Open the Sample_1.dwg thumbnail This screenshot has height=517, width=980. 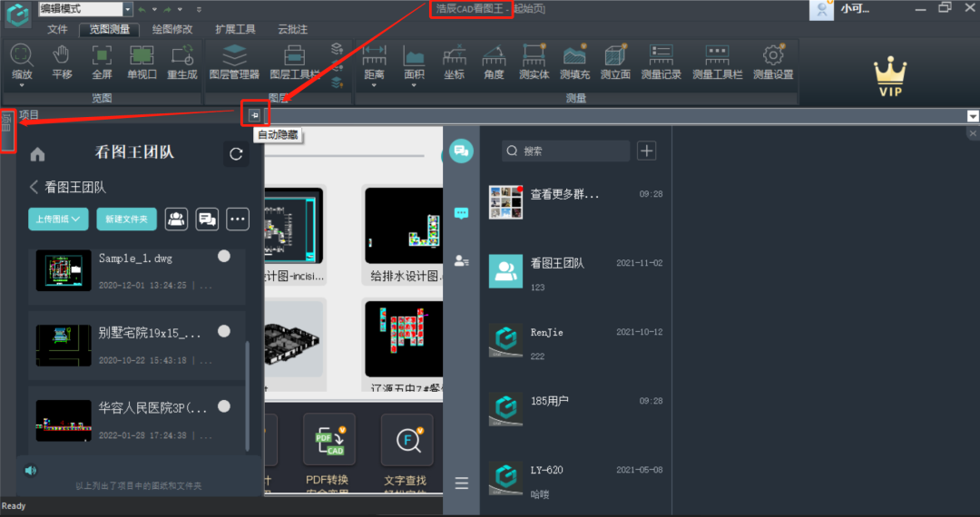(64, 270)
